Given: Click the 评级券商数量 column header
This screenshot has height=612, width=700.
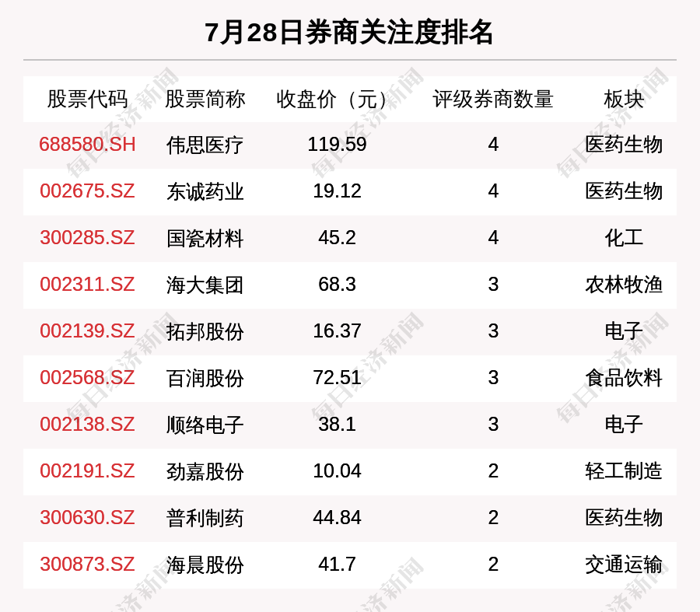Looking at the screenshot, I should 493,100.
